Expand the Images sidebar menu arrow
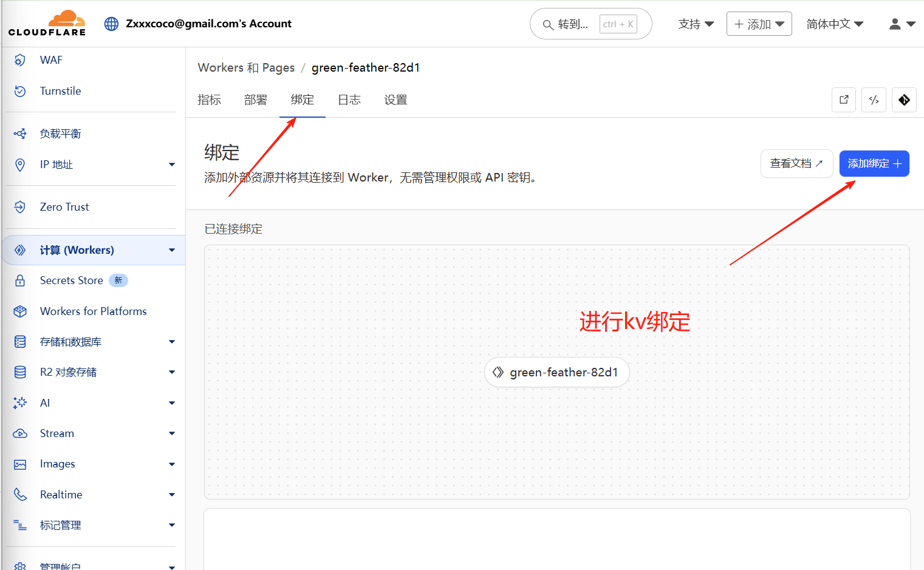 pos(172,464)
